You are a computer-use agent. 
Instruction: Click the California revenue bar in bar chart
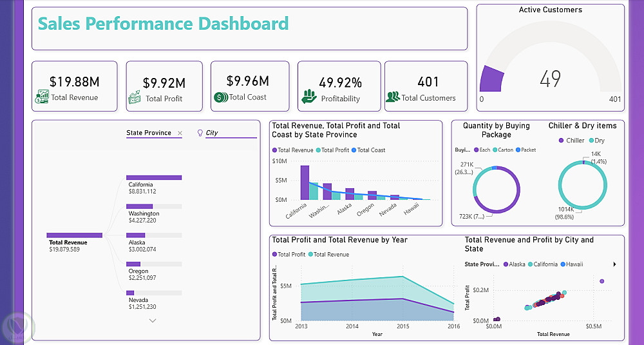(305, 182)
